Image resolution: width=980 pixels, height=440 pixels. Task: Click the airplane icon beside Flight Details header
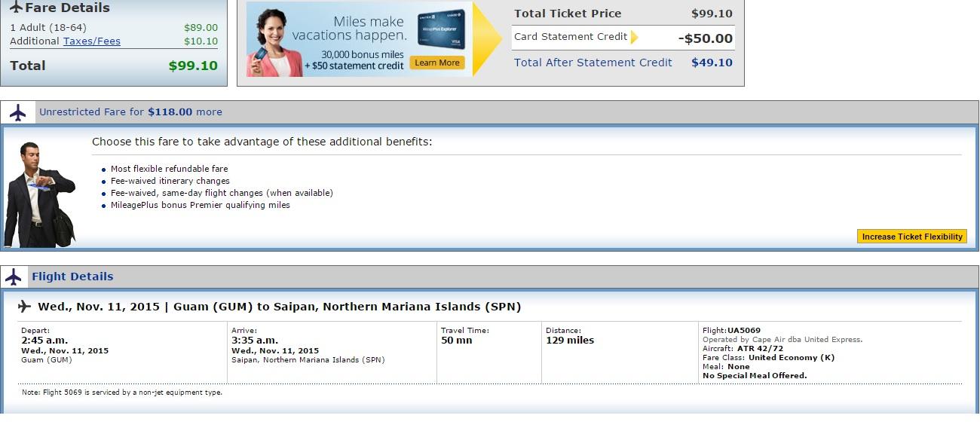point(14,277)
